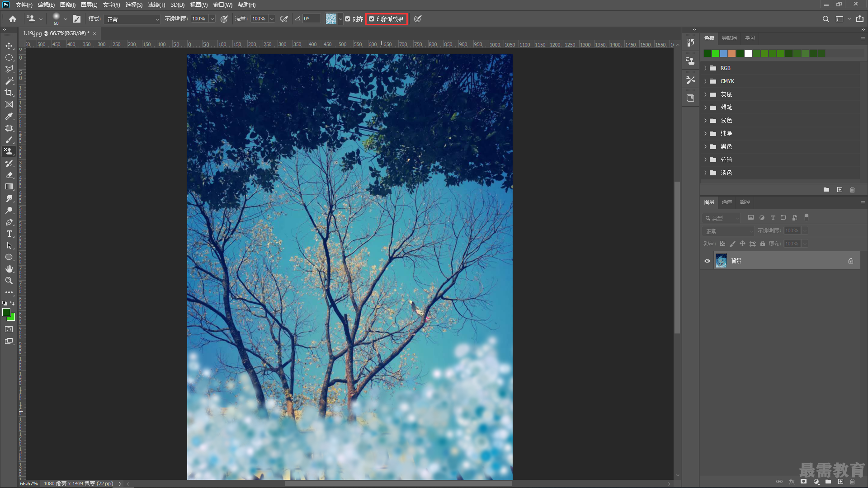Select the Magic Wand tool

coord(9,81)
